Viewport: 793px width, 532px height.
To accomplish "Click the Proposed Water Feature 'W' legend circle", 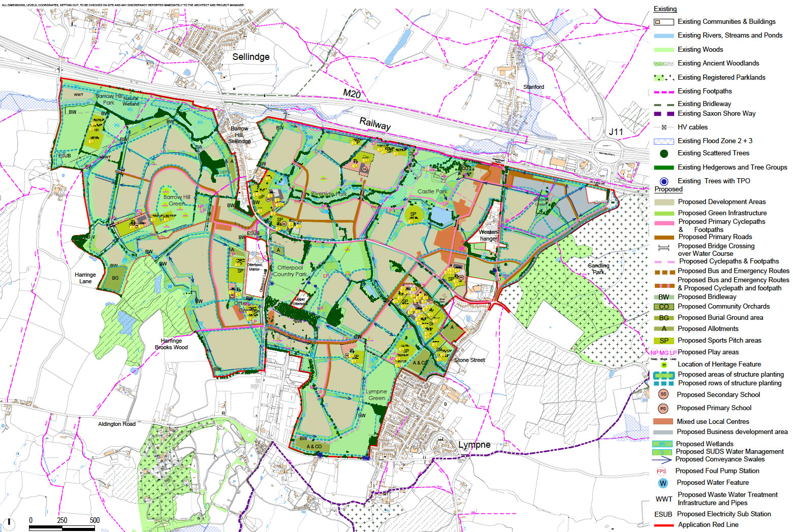I will click(663, 483).
